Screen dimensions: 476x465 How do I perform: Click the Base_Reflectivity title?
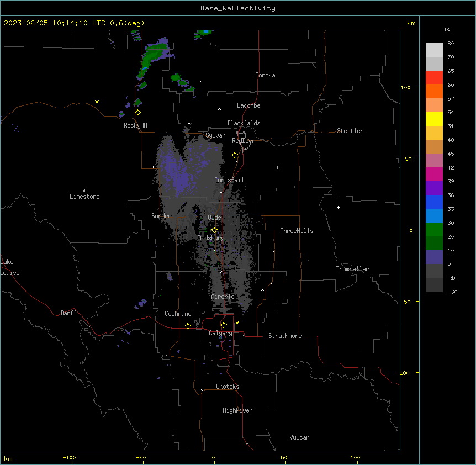pos(238,8)
